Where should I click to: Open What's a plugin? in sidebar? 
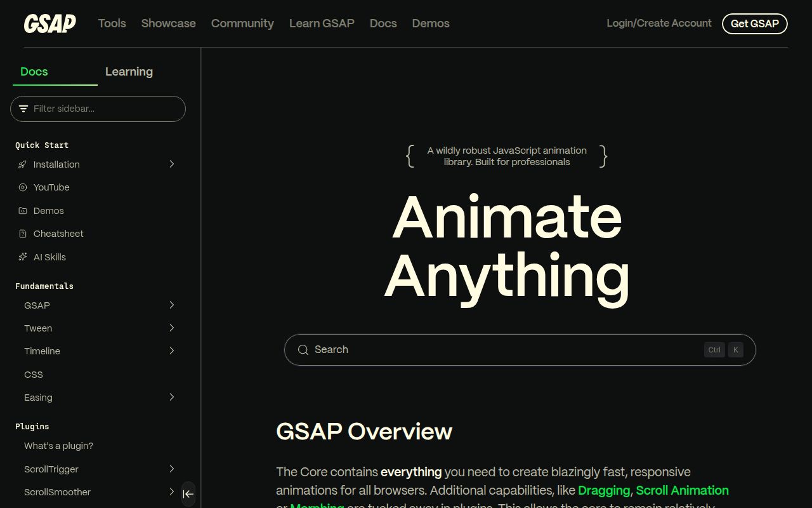coord(58,446)
